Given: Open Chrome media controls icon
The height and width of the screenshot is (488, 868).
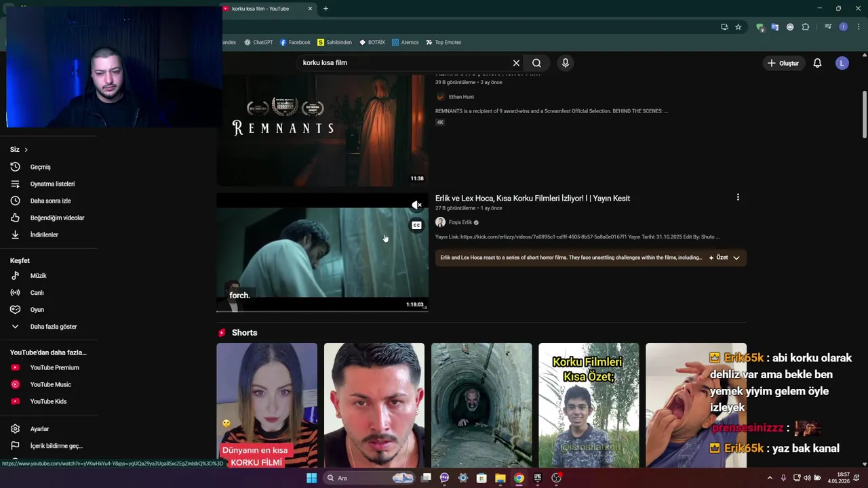Looking at the screenshot, I should click(828, 27).
